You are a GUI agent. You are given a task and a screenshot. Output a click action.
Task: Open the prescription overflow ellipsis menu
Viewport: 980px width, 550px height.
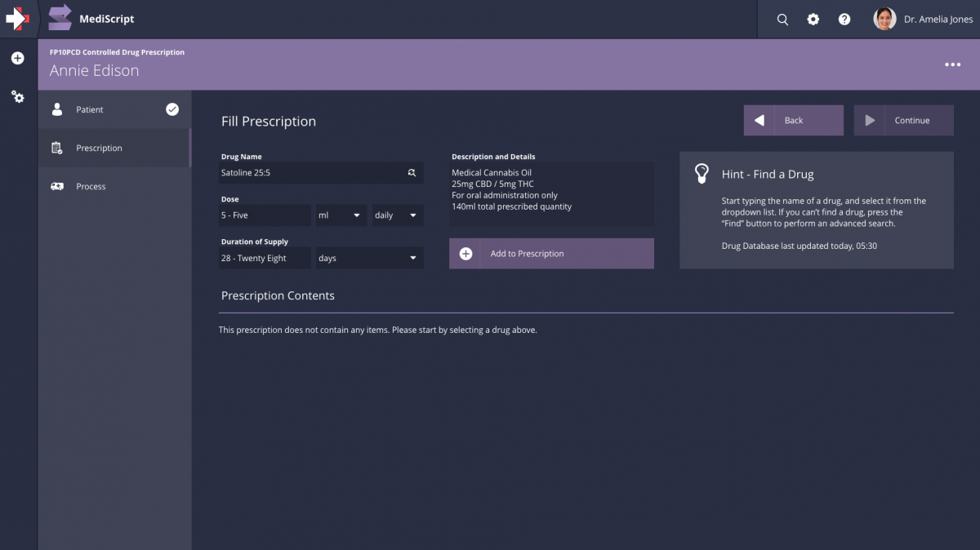coord(952,64)
